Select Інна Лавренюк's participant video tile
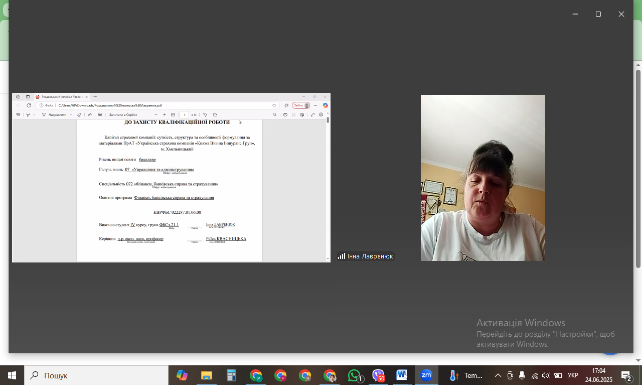The image size is (643, 386). [x=483, y=178]
